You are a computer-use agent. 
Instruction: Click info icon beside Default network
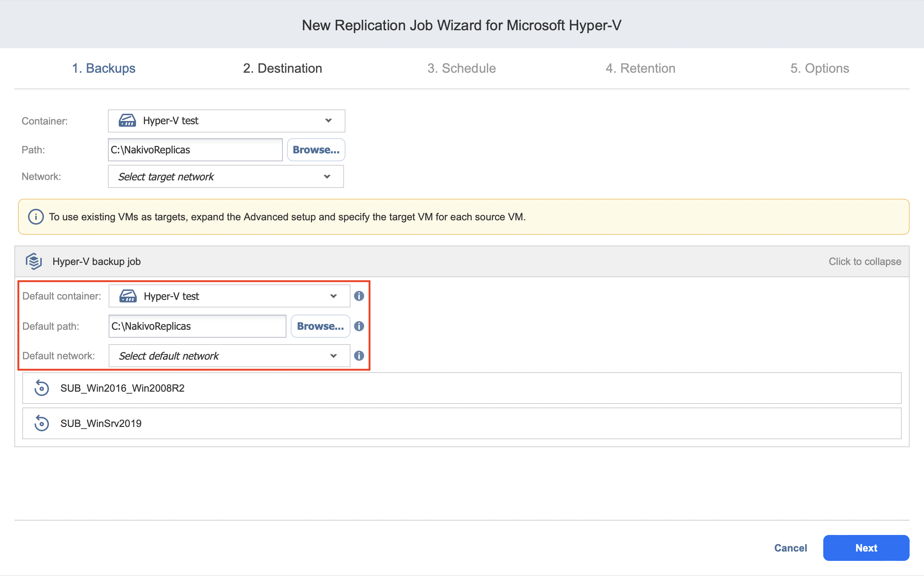(x=359, y=355)
